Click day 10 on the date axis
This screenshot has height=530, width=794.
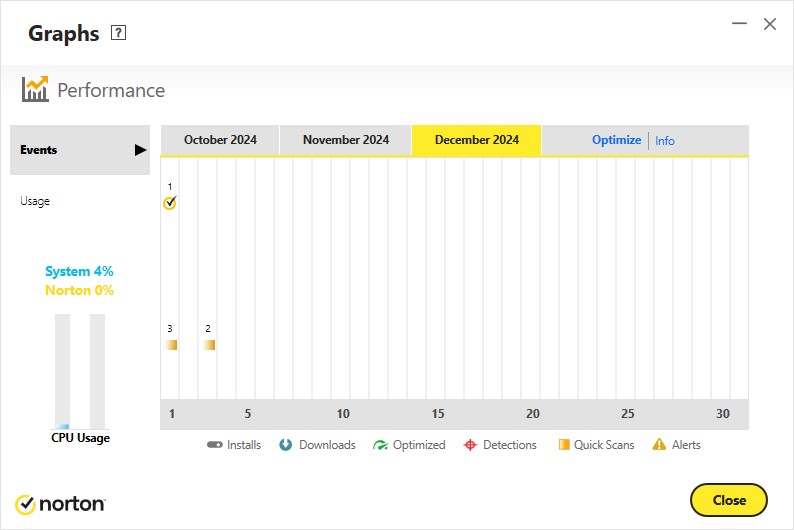click(343, 414)
